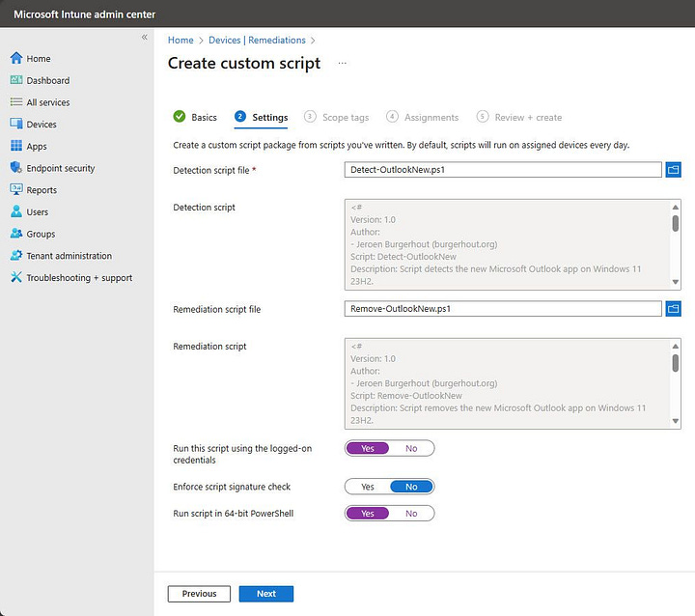Viewport: 695px width, 616px height.
Task: Browse for the detection script file
Action: click(673, 169)
